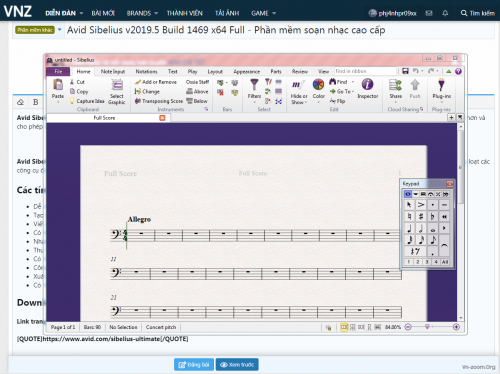Screen dimensions: 500x374
Task: Open the Plug-ins dropdown
Action: coord(441,91)
